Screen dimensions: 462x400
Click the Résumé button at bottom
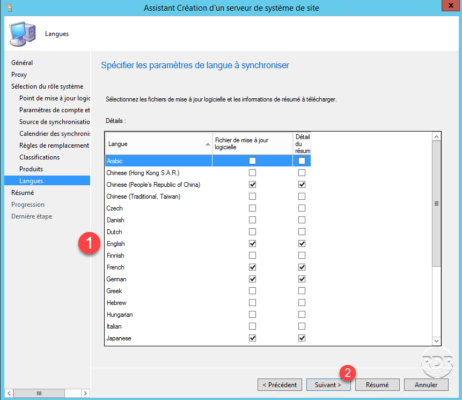pyautogui.click(x=377, y=385)
